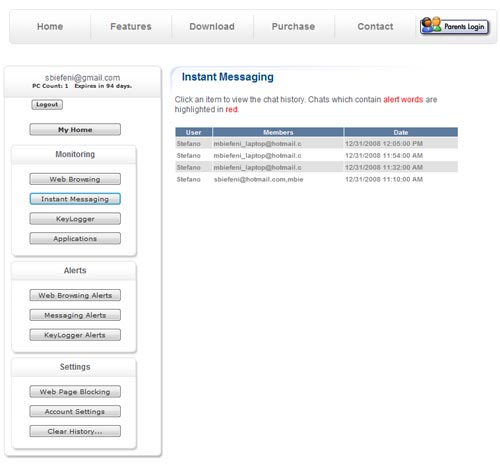The image size is (500, 468).
Task: Go to the Download page
Action: click(212, 27)
